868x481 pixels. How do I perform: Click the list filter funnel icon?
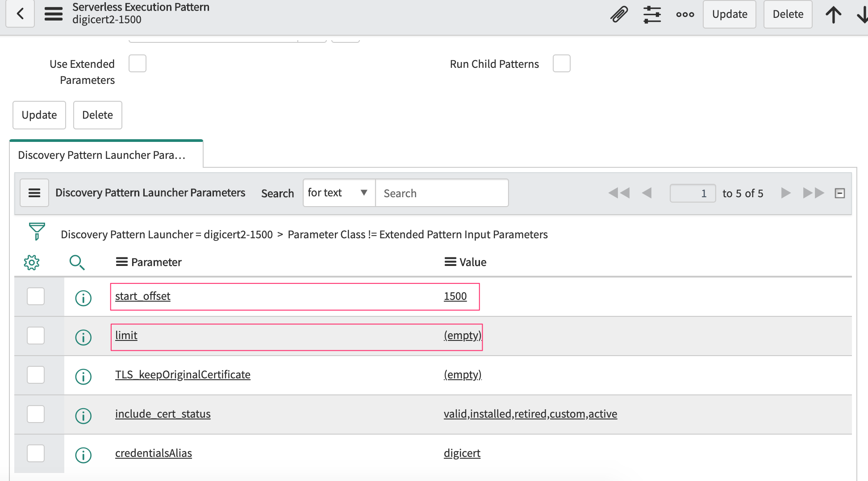[x=37, y=232]
